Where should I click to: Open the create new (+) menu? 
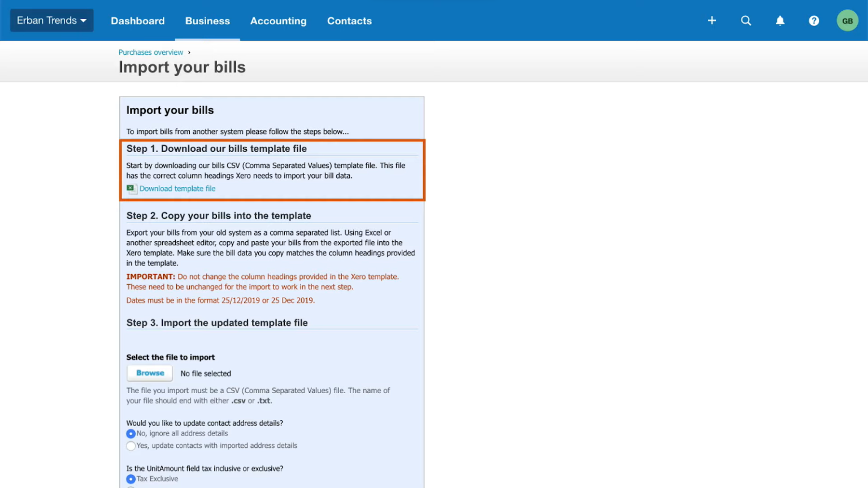coord(711,20)
